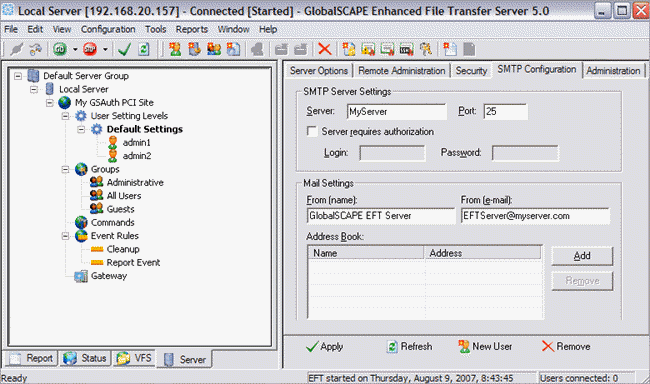Switch to the VFS bottom tab
Screen dimensions: 650x384
pos(134,358)
